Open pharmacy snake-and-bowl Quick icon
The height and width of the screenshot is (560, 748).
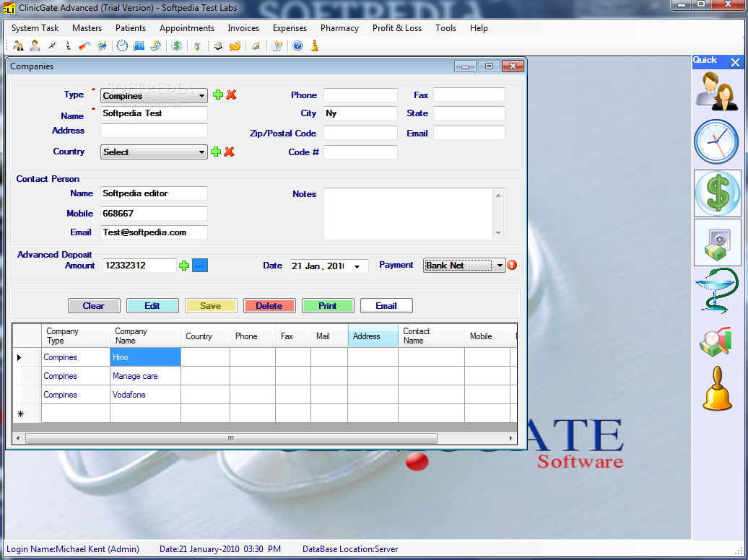click(716, 291)
